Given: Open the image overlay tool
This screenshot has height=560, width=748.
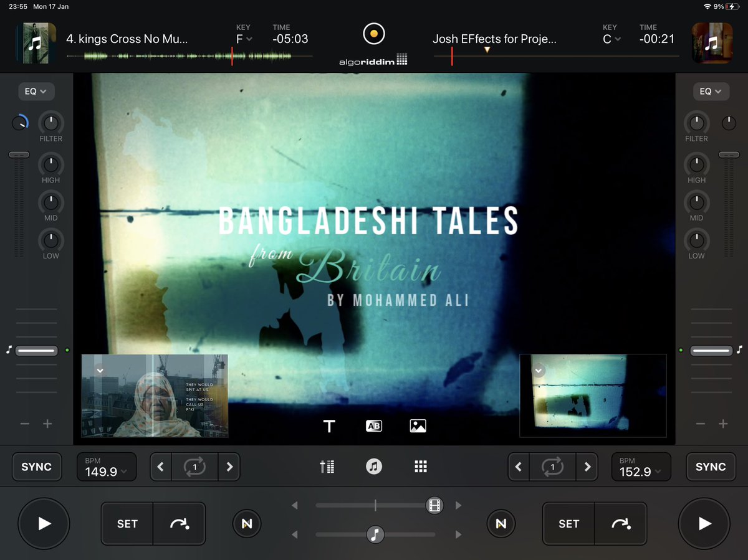Looking at the screenshot, I should (x=418, y=426).
